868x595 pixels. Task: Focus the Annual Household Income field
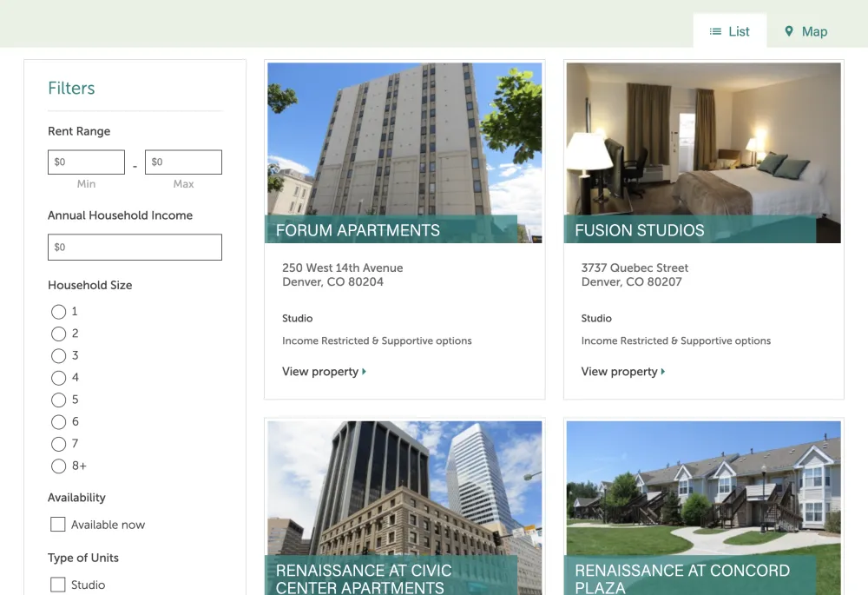point(135,248)
